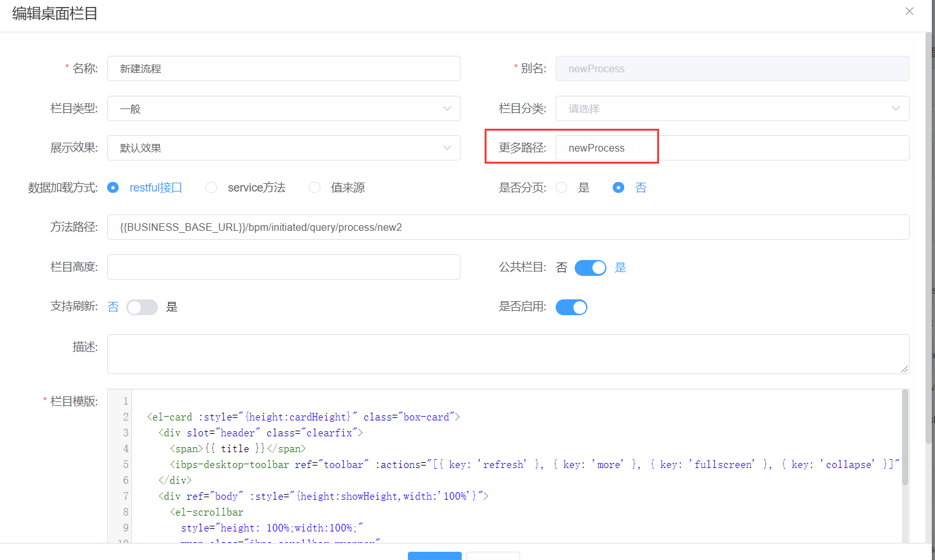Choose service方法 as data loading method
The height and width of the screenshot is (560, 935).
pyautogui.click(x=212, y=188)
